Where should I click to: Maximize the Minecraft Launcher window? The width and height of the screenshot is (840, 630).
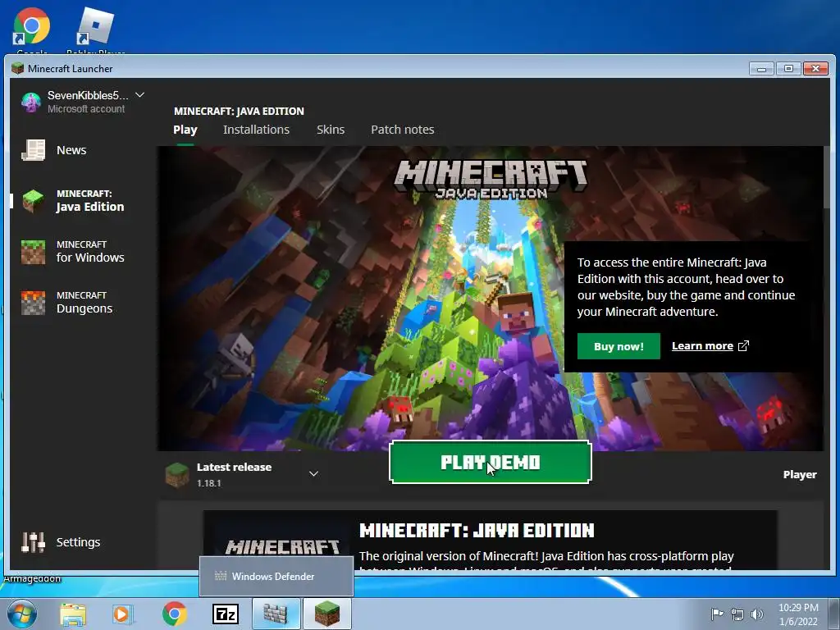point(788,69)
